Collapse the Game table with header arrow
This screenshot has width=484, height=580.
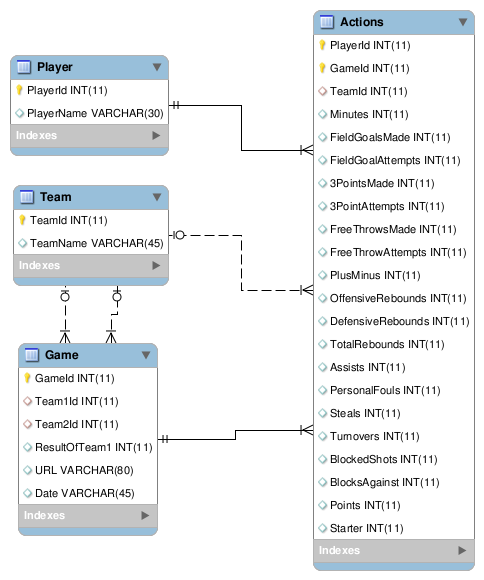tap(146, 355)
